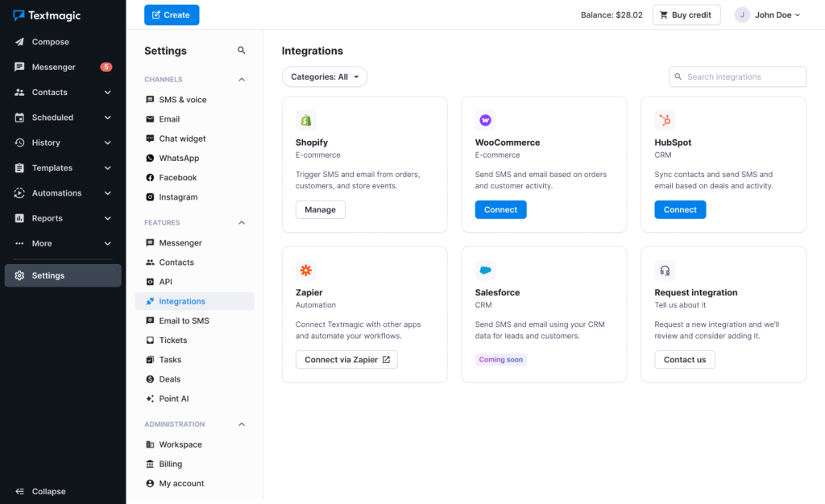Image resolution: width=825 pixels, height=504 pixels.
Task: Click the Balance: $28.02 text
Action: [x=611, y=14]
